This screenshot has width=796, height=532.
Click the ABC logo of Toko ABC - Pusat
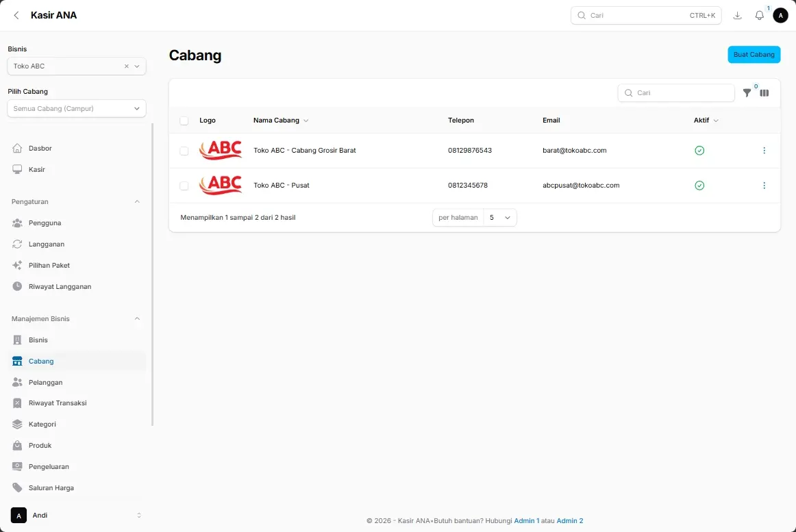point(221,186)
